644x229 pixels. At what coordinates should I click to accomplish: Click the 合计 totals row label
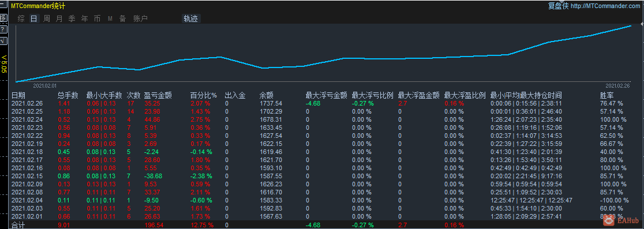18,225
